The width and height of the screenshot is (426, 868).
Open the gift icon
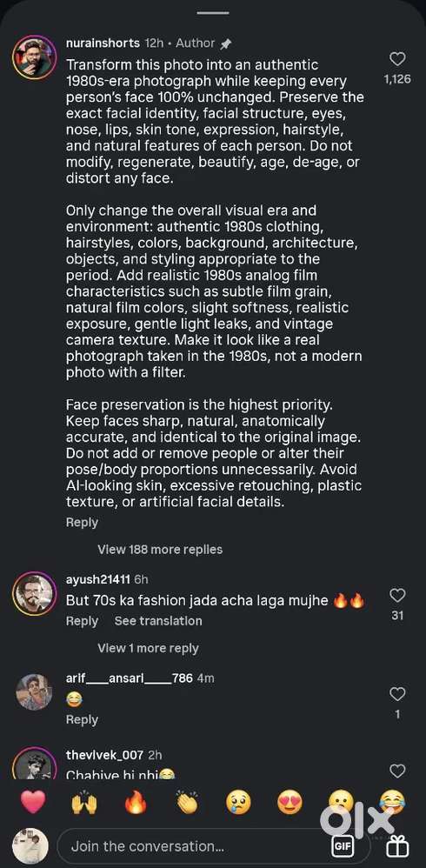pos(396,846)
